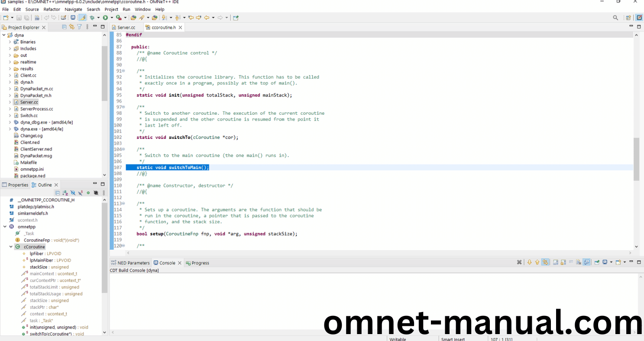The width and height of the screenshot is (644, 341).
Task: Expand the Binaries folder in project tree
Action: [x=10, y=42]
